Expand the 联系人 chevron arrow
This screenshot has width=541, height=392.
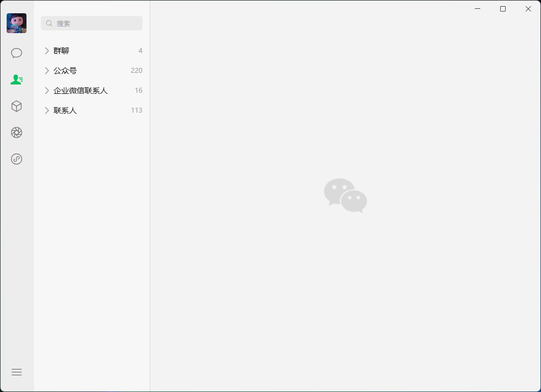point(47,110)
